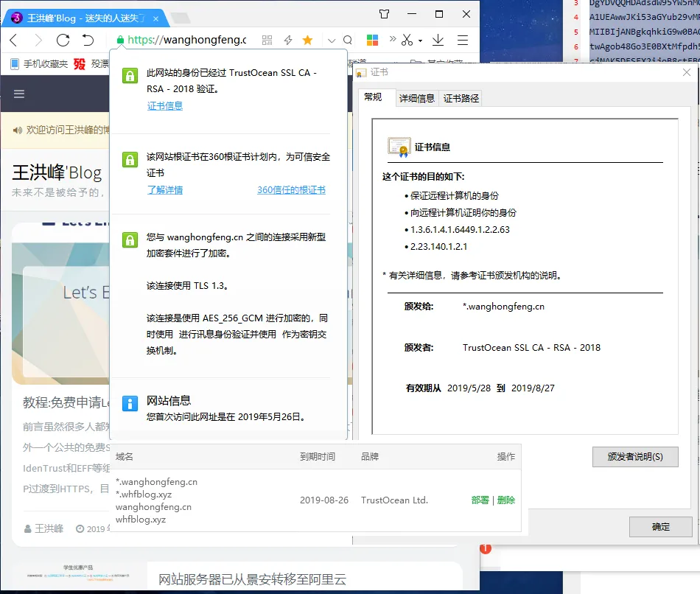
Task: Switch to 证书路径 tab in certificate dialog
Action: (x=461, y=98)
